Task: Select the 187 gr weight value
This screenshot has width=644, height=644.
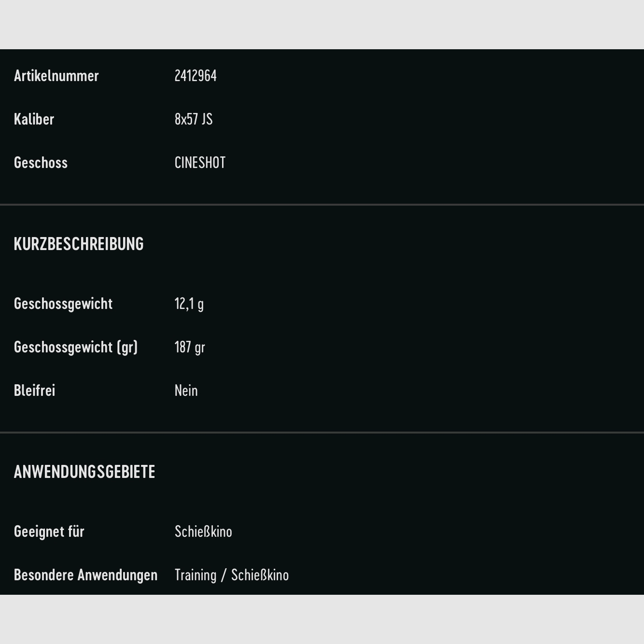Action: coord(190,347)
